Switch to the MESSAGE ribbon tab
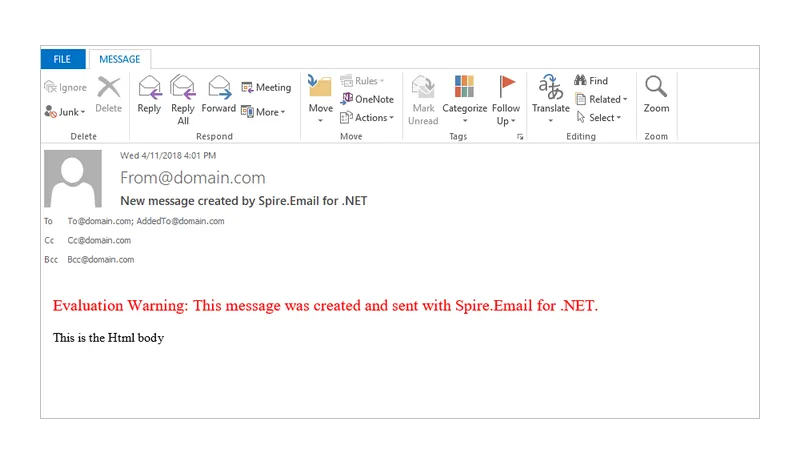800x460 pixels. pos(120,59)
